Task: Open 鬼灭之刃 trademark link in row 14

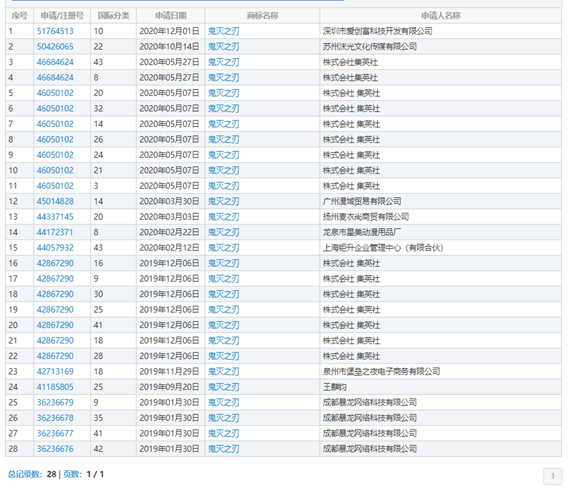Action: pyautogui.click(x=224, y=232)
